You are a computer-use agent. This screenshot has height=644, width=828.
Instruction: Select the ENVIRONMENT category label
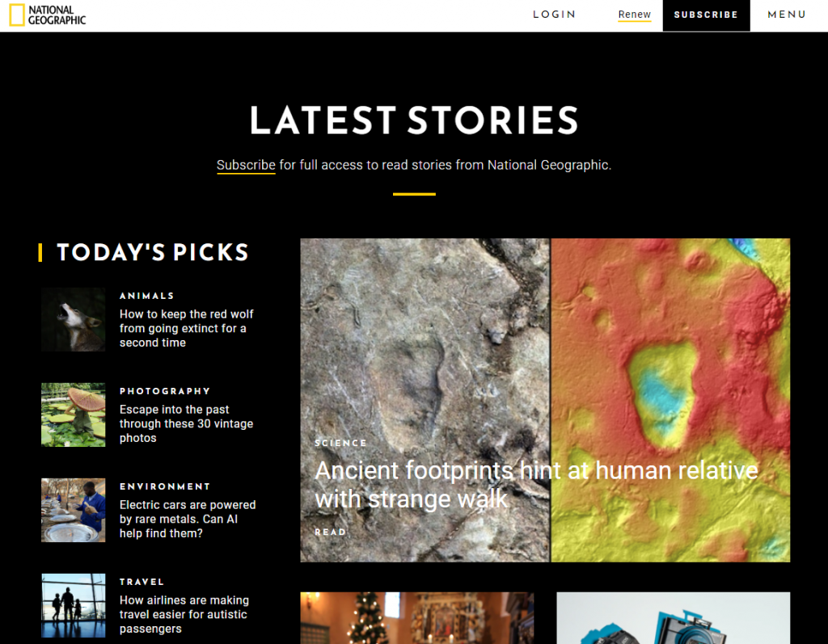(165, 486)
